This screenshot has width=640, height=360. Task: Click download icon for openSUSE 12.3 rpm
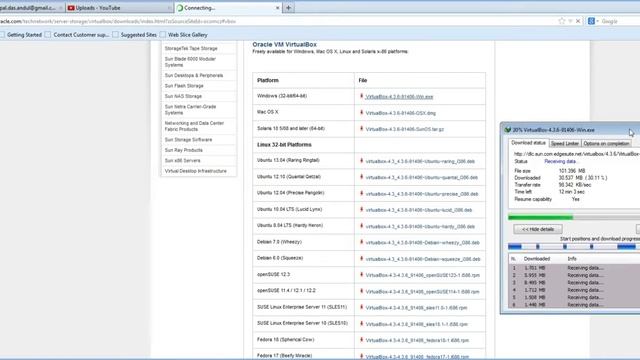point(361,275)
